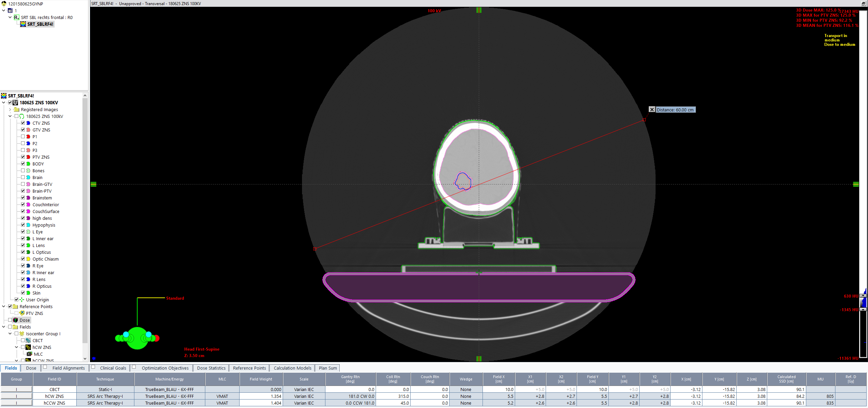Enable the P1 structure checkbox

click(x=23, y=137)
